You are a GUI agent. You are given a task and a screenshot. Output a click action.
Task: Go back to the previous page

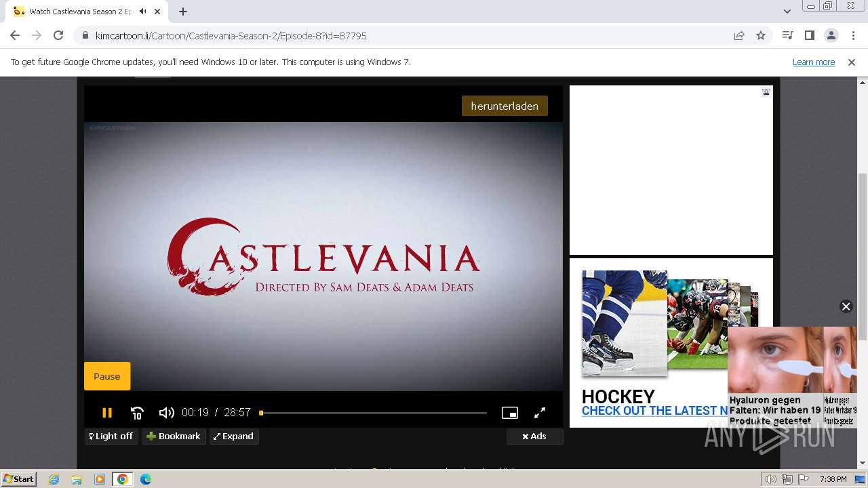point(15,35)
